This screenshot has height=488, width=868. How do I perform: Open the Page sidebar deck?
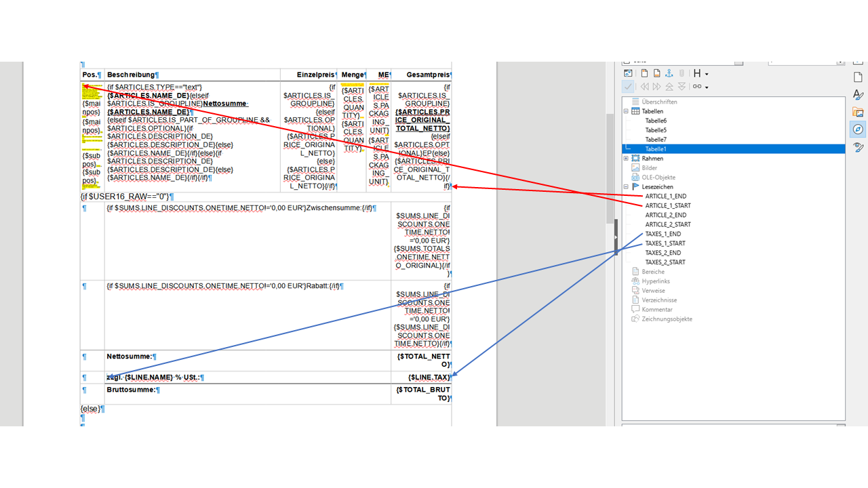click(858, 77)
